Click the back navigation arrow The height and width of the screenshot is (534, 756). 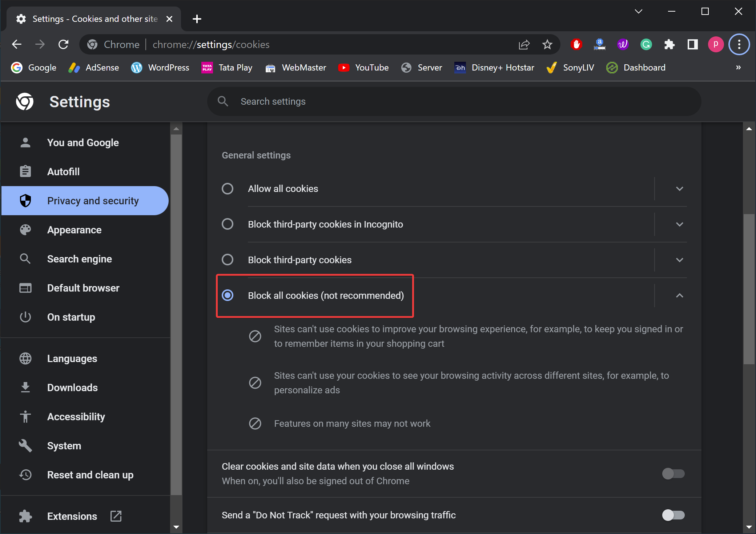[17, 45]
